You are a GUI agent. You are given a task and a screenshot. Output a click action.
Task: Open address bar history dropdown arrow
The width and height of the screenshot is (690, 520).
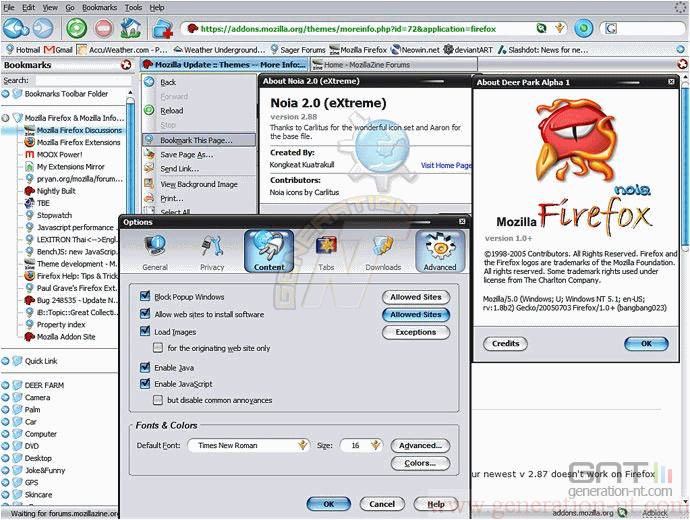tap(559, 29)
